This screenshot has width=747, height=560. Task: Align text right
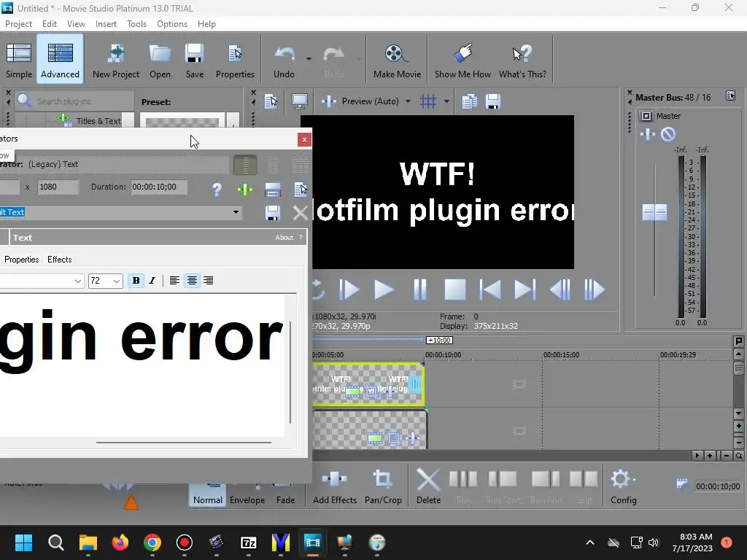pyautogui.click(x=208, y=281)
